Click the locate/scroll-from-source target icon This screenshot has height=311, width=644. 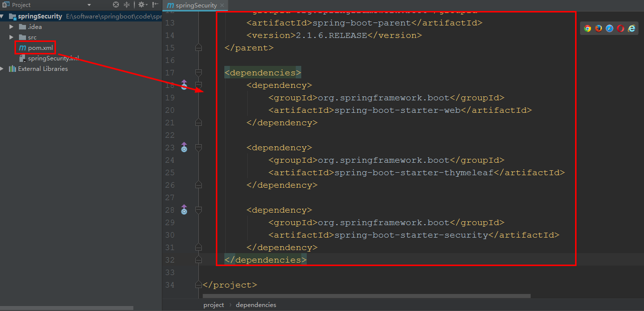pyautogui.click(x=116, y=4)
